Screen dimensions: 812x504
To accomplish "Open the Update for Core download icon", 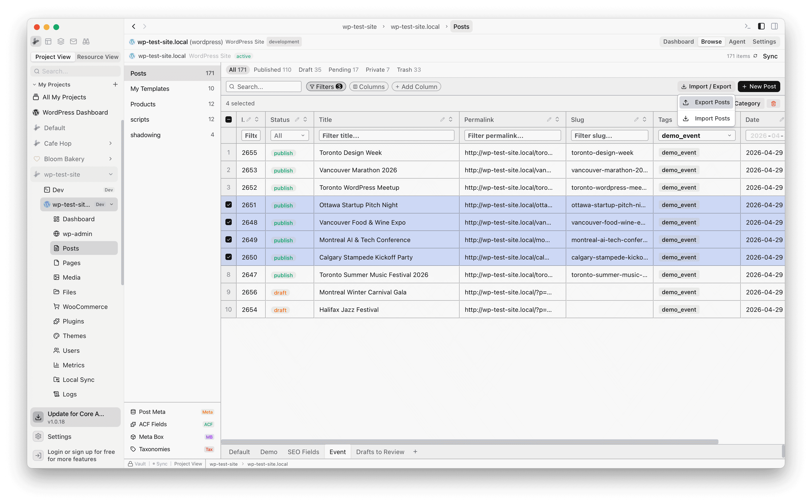I will click(38, 417).
